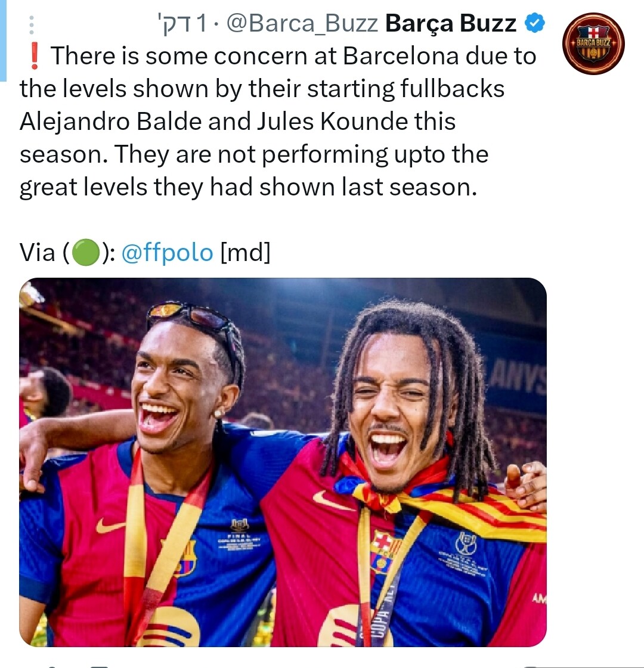Select the @Barca_Buzz handle
Screen dimensions: 644x668
point(302,23)
